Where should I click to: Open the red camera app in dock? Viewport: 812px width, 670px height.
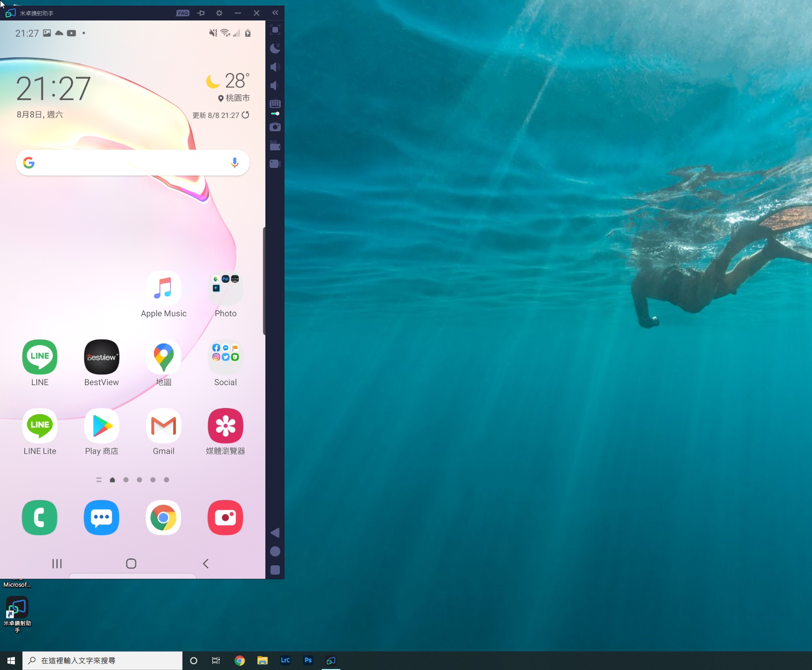225,518
